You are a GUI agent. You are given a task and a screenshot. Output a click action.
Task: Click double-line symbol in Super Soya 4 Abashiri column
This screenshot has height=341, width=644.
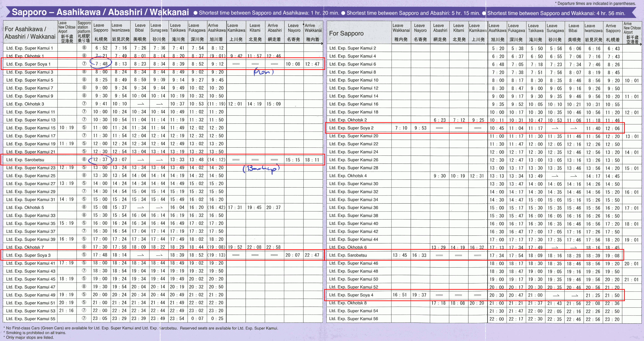pos(439,295)
